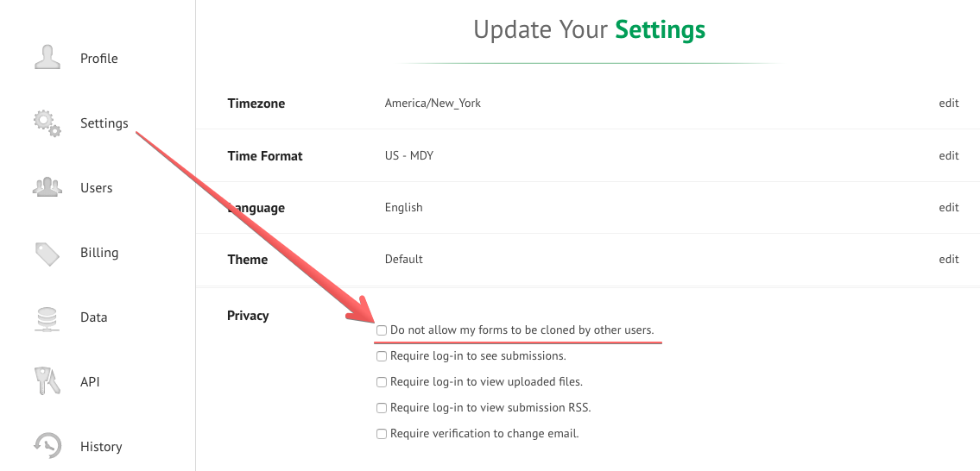Edit the Time Format setting
980x471 pixels.
[949, 156]
